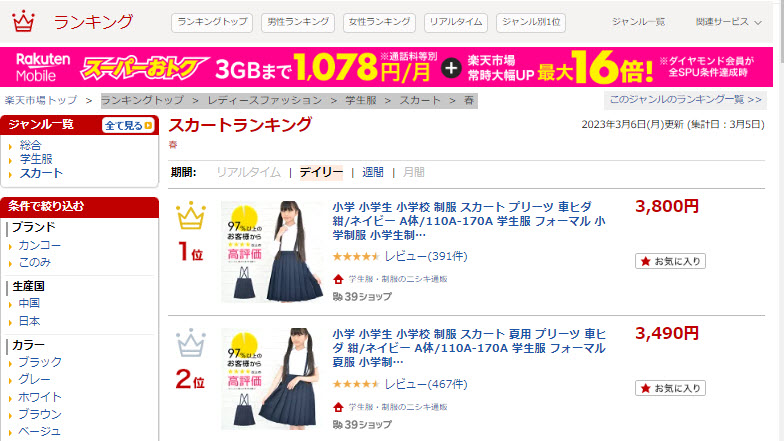Open the first-ranked skirt product thumbnail
The width and height of the screenshot is (784, 441).
tap(272, 252)
